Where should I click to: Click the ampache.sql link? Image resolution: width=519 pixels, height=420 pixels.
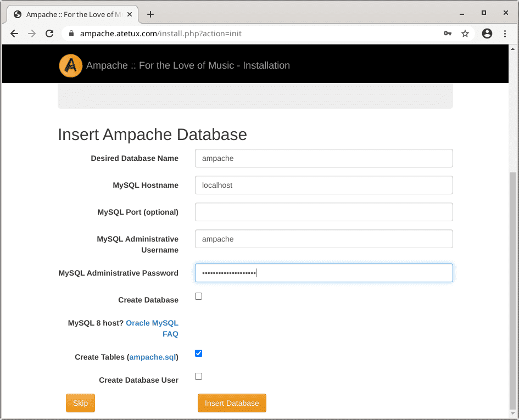pos(153,357)
